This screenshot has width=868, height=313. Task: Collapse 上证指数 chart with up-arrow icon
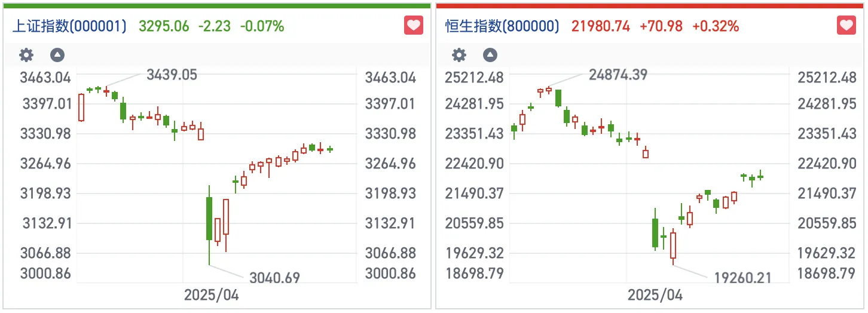coord(57,56)
